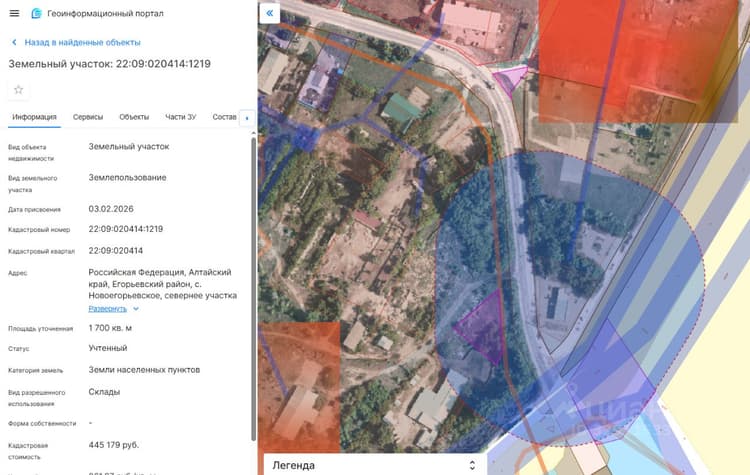Go back via Назад в найденные объекты
This screenshot has width=750, height=475.
[82, 43]
